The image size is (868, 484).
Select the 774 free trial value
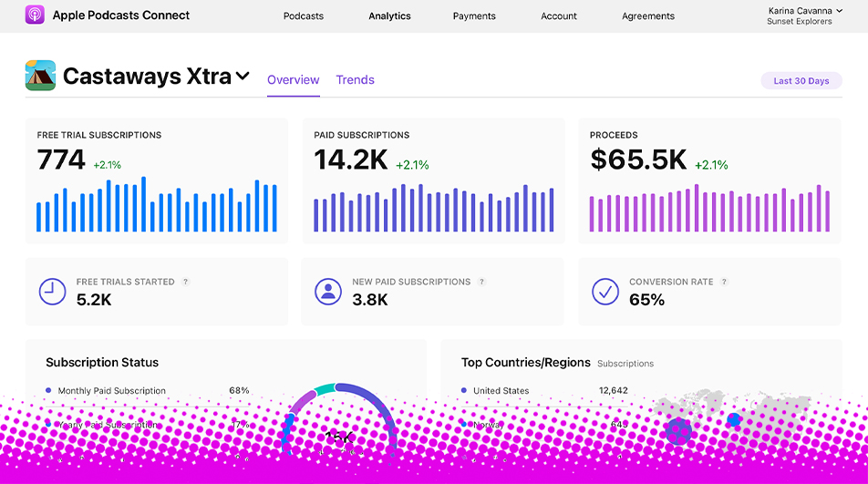tap(61, 160)
